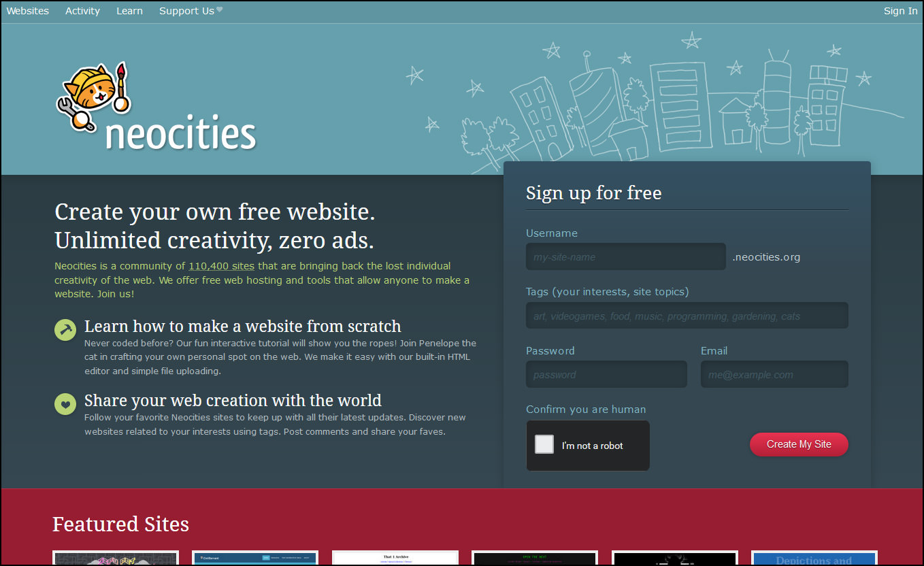
Task: Open the first Featured Sites thumbnail
Action: point(116,559)
